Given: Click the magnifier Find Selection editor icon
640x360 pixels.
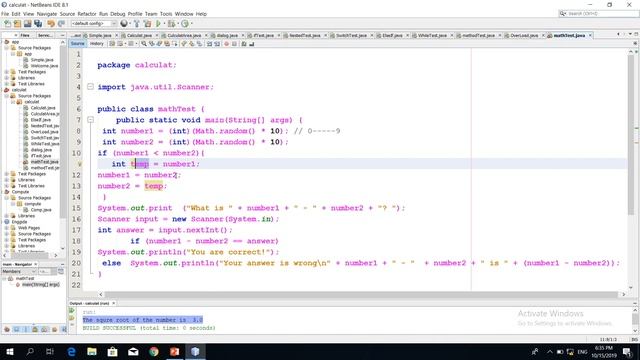Looking at the screenshot, I should tap(144, 44).
